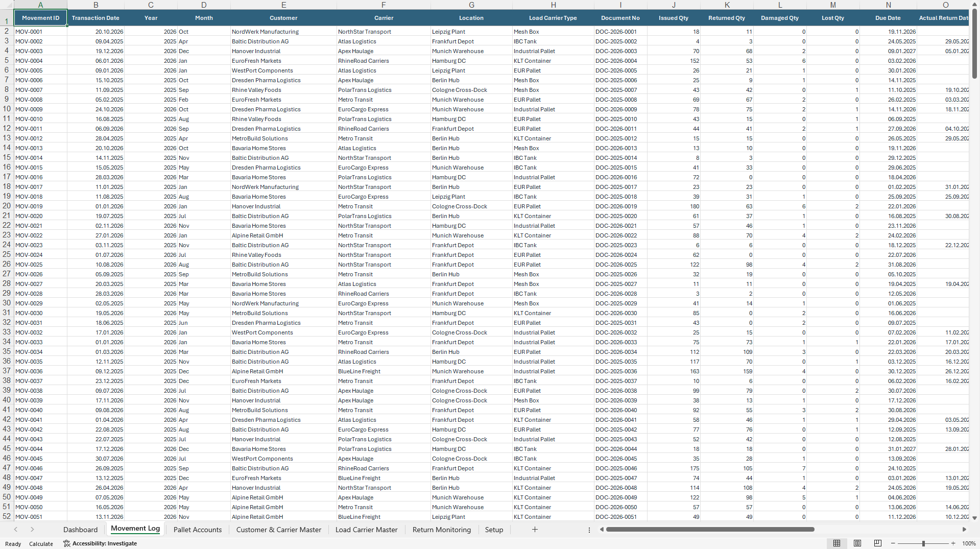980x549 pixels.
Task: Switch to Page Layout view icon
Action: [857, 543]
